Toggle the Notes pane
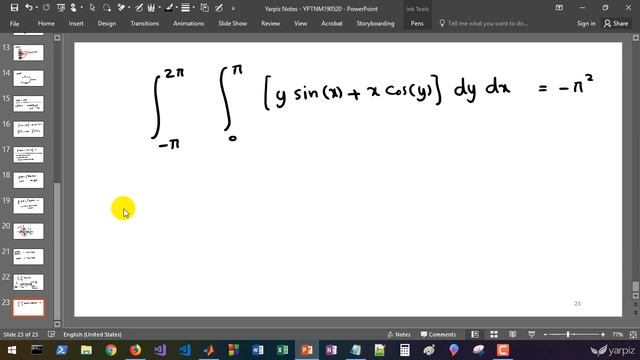 (x=399, y=334)
